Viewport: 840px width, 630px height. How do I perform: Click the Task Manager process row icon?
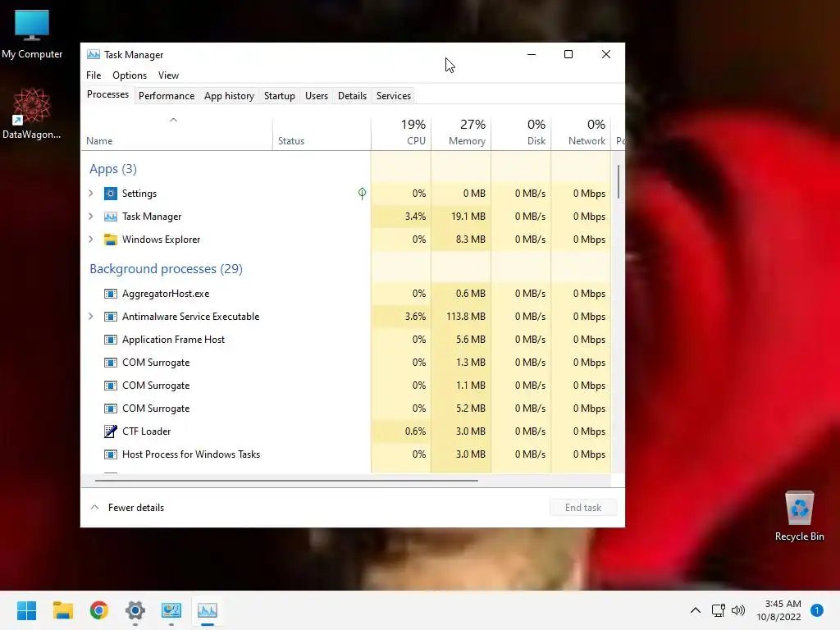tap(111, 217)
